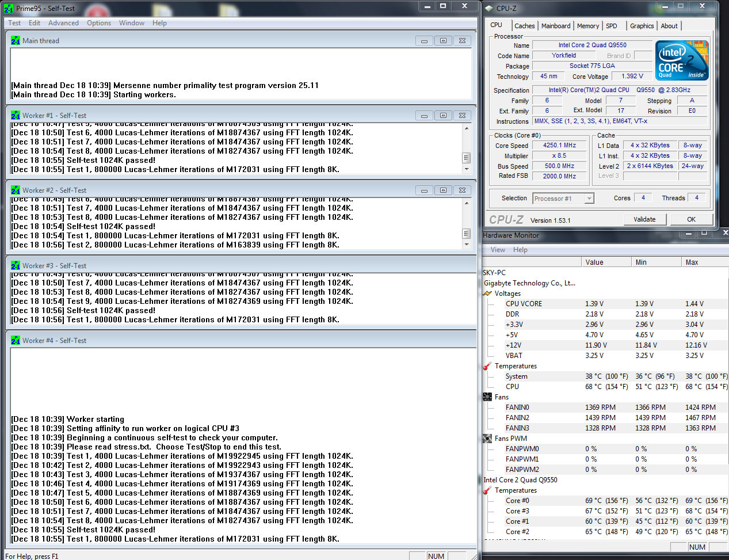Click the CPU-Z title bar icon

click(x=489, y=9)
